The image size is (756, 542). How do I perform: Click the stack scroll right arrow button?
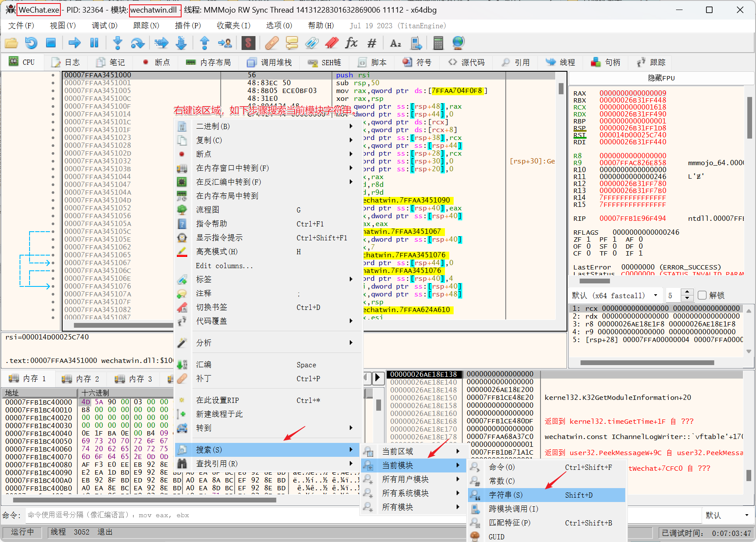tap(377, 378)
